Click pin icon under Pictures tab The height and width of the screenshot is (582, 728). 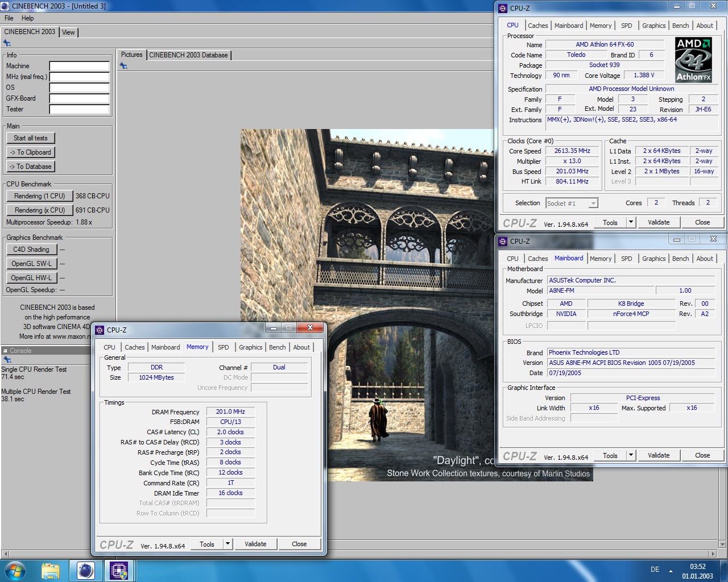tap(123, 66)
